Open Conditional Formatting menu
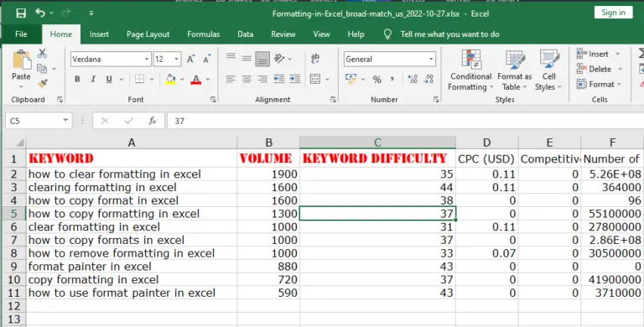Screen dimensions: 644x327 click(x=470, y=70)
